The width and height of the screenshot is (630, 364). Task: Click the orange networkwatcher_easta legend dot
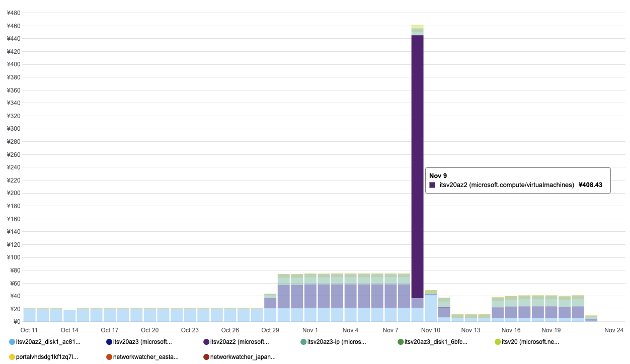tap(109, 357)
